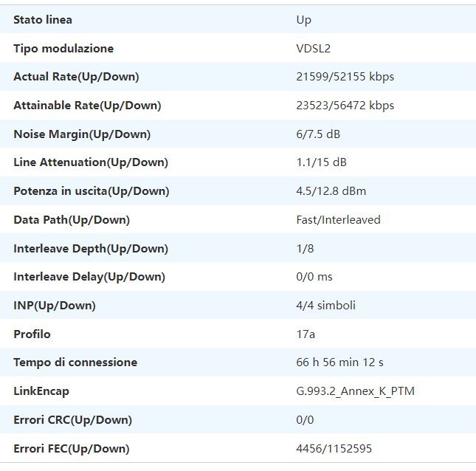Click the Tipo modulazione label

(x=63, y=49)
